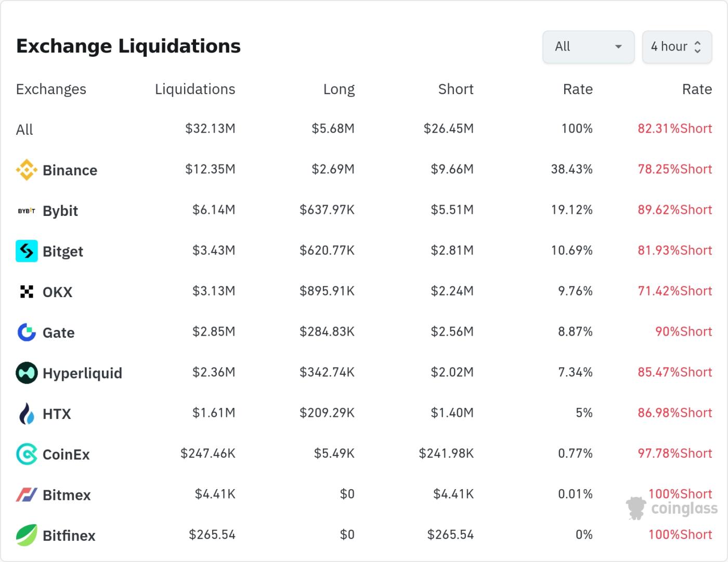Click the Binance exchange logo icon
This screenshot has height=562, width=728.
27,170
